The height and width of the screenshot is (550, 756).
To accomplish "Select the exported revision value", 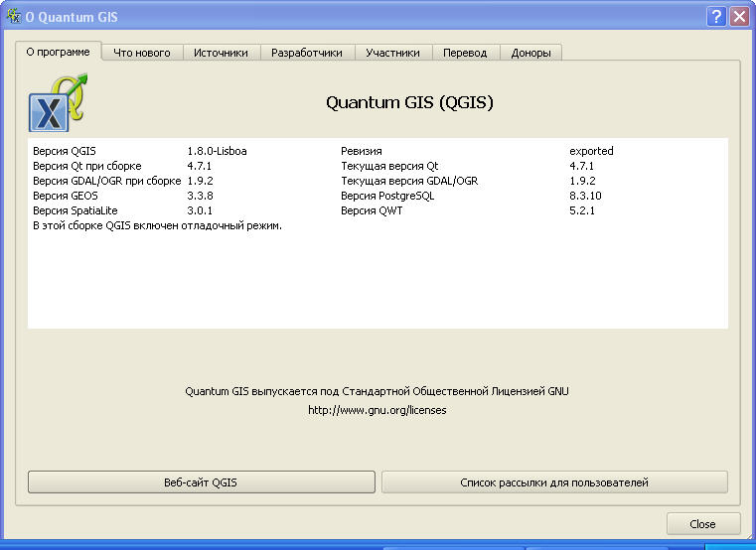I will pos(592,151).
